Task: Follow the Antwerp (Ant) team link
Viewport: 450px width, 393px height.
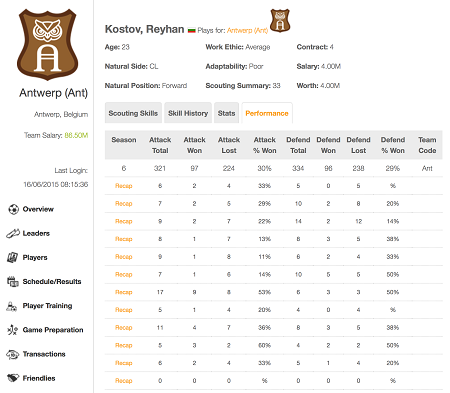Action: (x=247, y=30)
